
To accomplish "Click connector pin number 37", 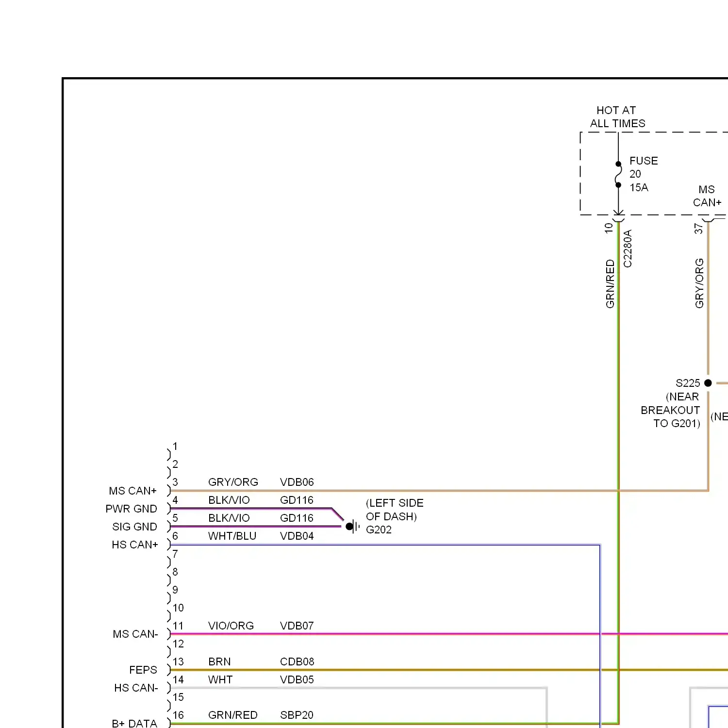I will [698, 229].
